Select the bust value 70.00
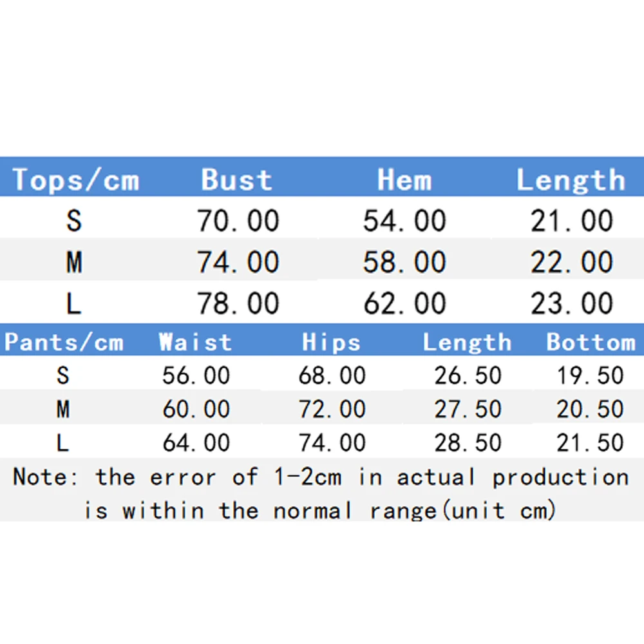644x644 pixels. tap(238, 221)
